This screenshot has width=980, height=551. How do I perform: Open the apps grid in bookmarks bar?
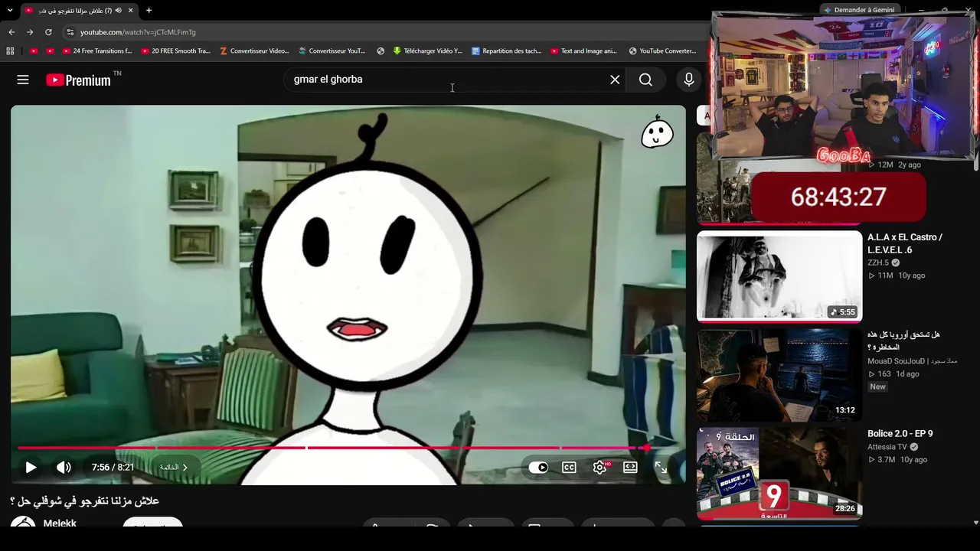(10, 51)
